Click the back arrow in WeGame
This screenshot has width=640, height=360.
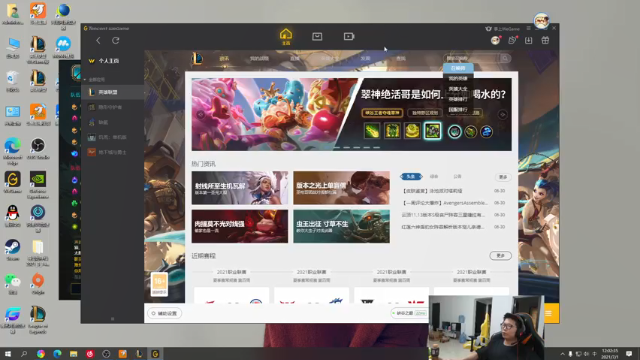click(x=98, y=40)
